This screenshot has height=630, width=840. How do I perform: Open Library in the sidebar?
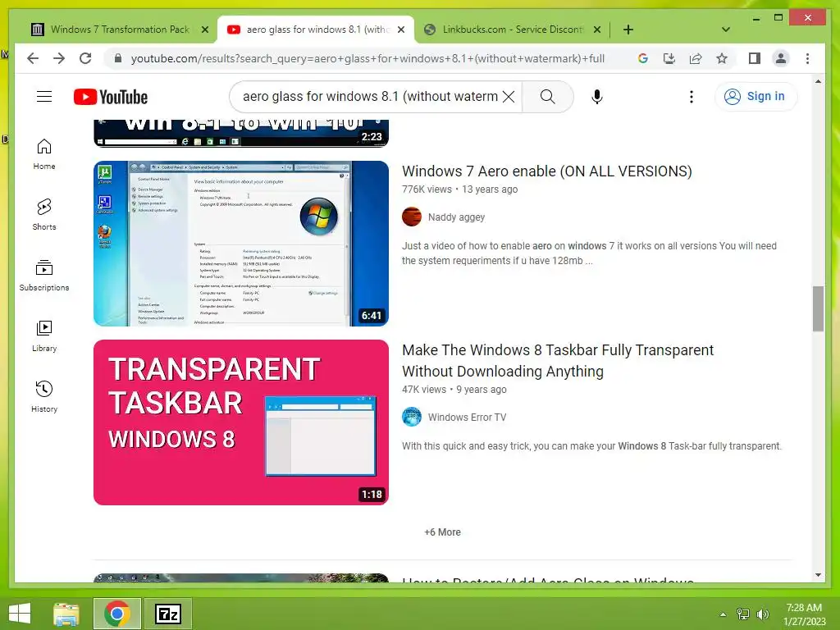(x=44, y=336)
